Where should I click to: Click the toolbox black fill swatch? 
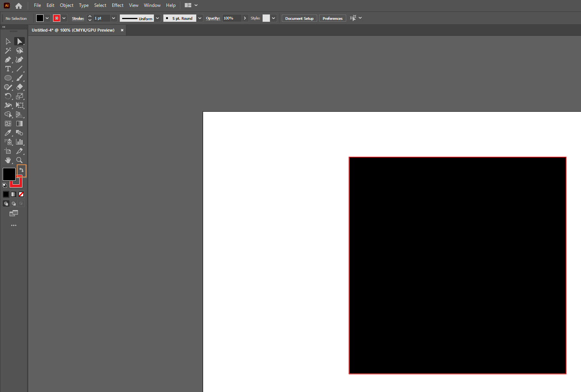(9, 174)
